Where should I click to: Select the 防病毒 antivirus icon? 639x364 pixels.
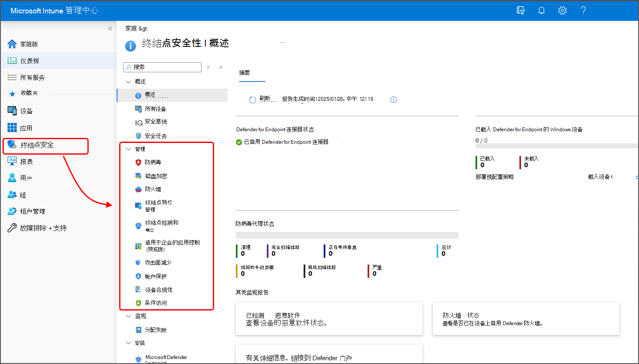[x=138, y=162]
